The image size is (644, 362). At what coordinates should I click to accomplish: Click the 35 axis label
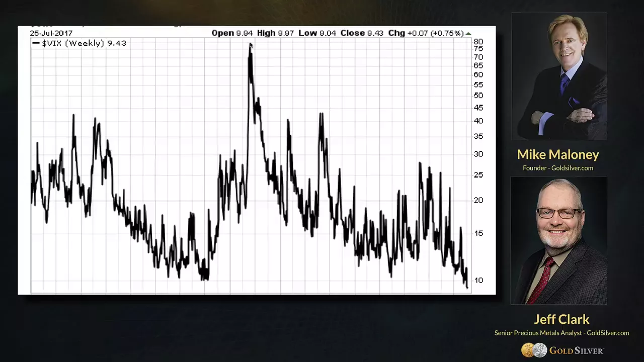point(478,136)
